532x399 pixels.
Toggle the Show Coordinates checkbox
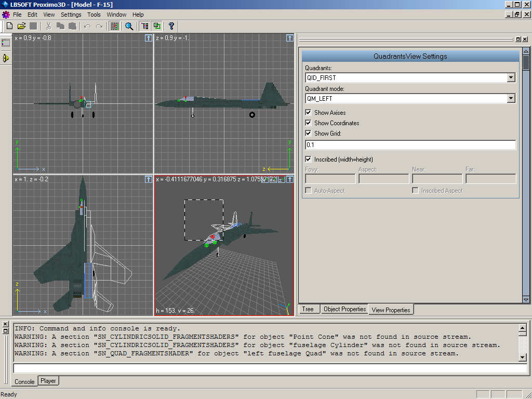click(x=309, y=123)
